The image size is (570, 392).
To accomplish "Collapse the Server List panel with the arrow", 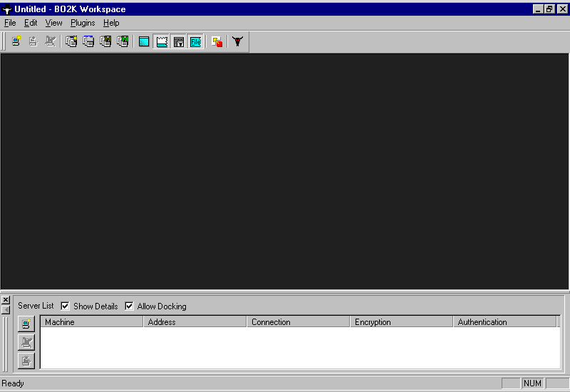I will point(5,309).
